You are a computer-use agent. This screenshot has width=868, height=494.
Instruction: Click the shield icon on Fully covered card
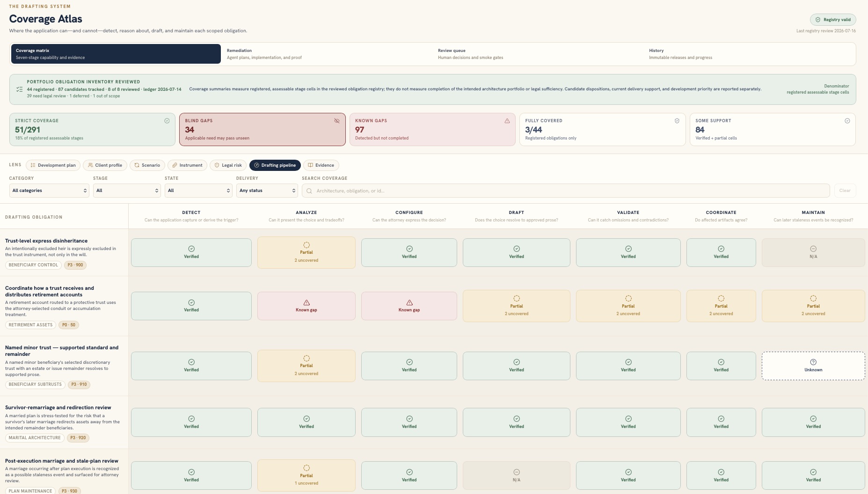coord(677,121)
